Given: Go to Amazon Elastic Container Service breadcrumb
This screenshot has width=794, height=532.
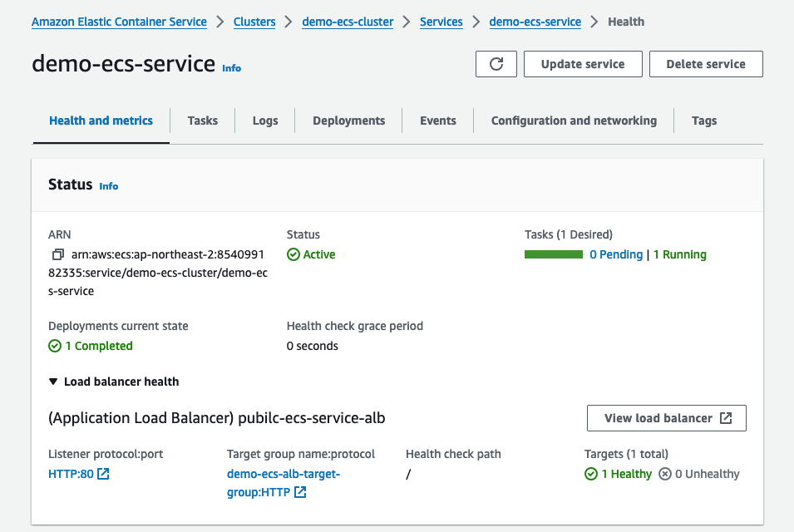Looking at the screenshot, I should (x=119, y=22).
